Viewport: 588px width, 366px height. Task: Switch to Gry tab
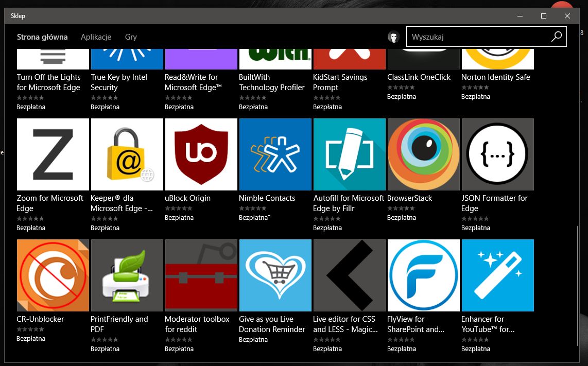tap(131, 37)
